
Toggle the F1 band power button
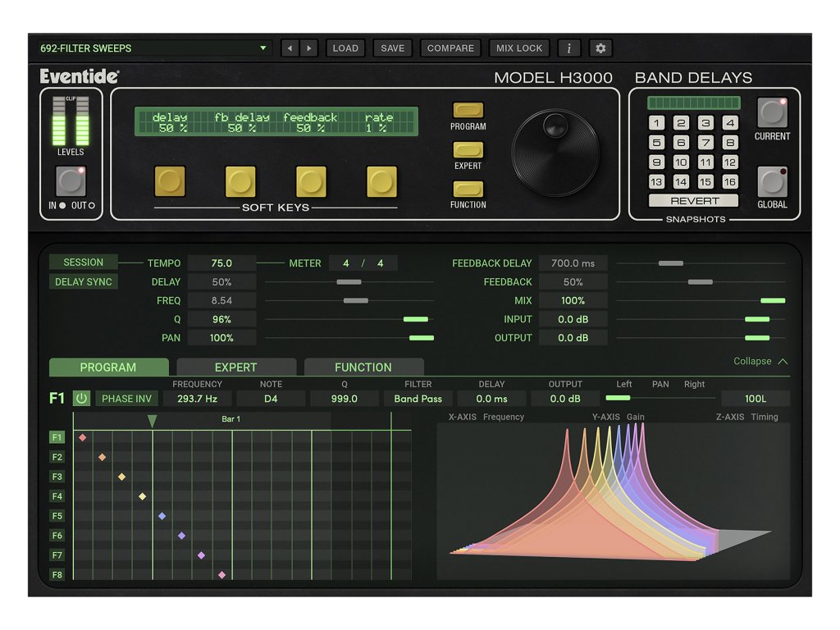click(82, 399)
